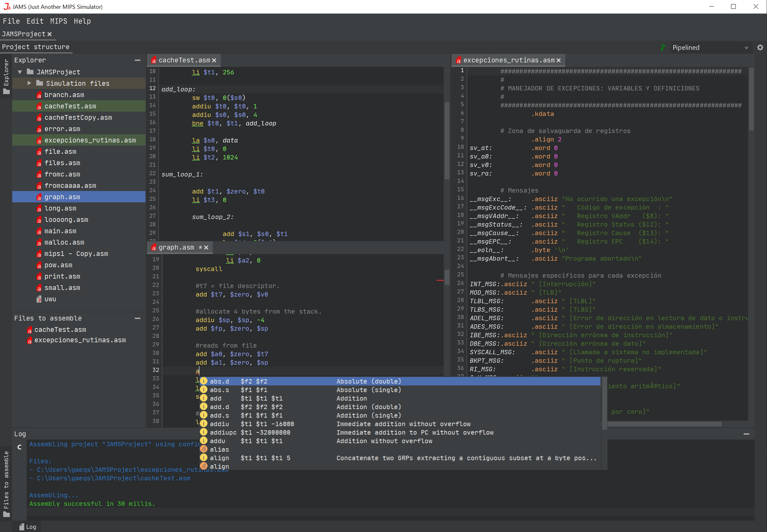Click the clear log icon
Screen dimensions: 767x532
click(19, 447)
